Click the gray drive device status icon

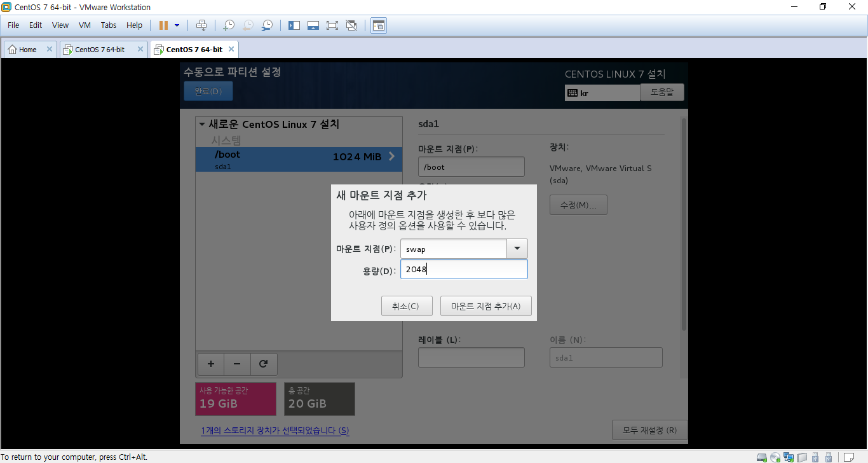pyautogui.click(x=802, y=457)
